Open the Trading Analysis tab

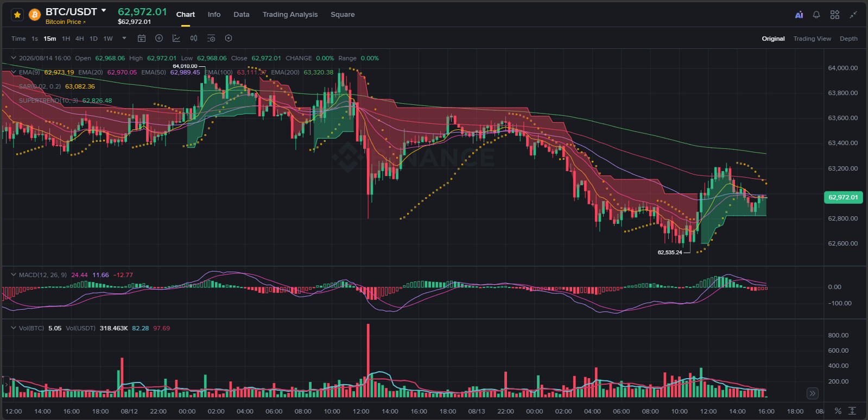(290, 15)
